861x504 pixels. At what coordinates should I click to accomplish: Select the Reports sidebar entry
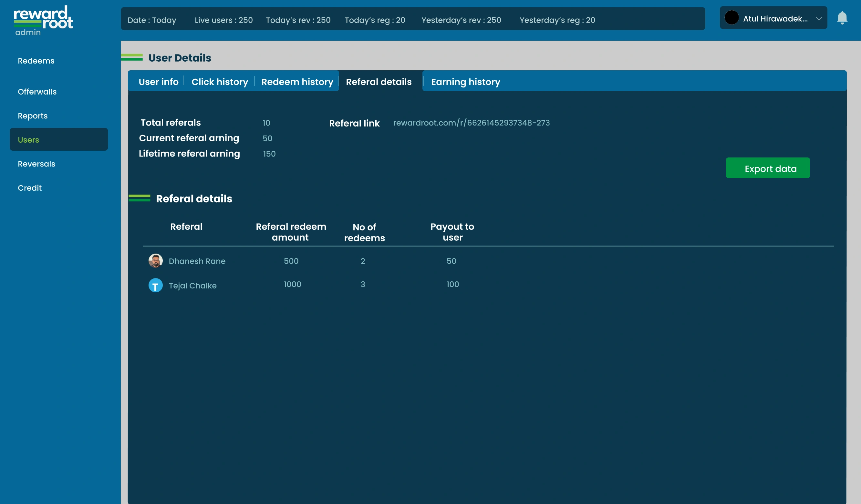pyautogui.click(x=33, y=116)
